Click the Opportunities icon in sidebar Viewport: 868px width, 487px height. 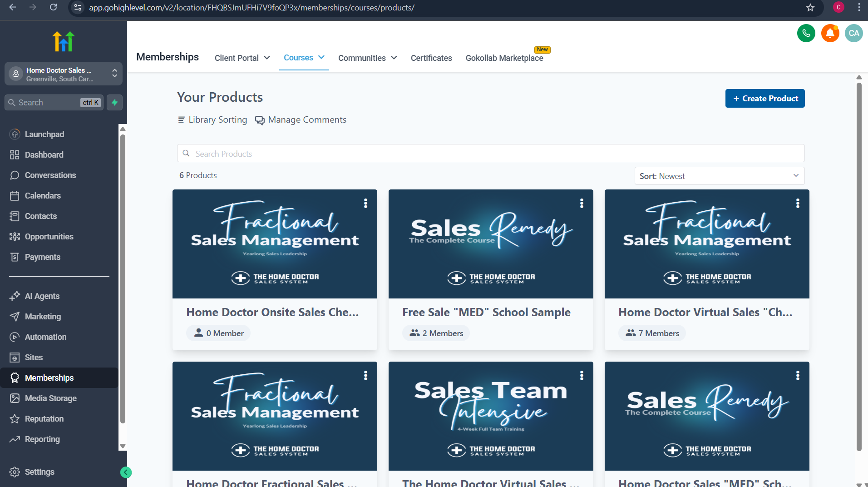15,237
